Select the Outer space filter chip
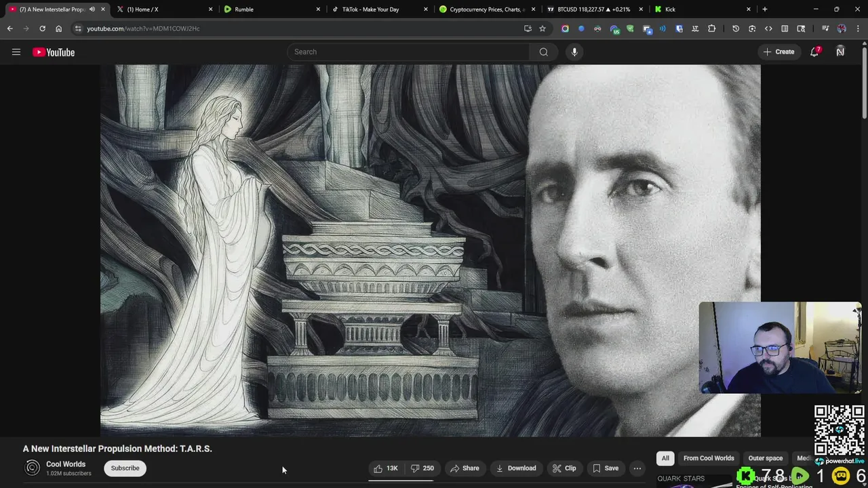Viewport: 868px width, 488px height. [x=765, y=458]
